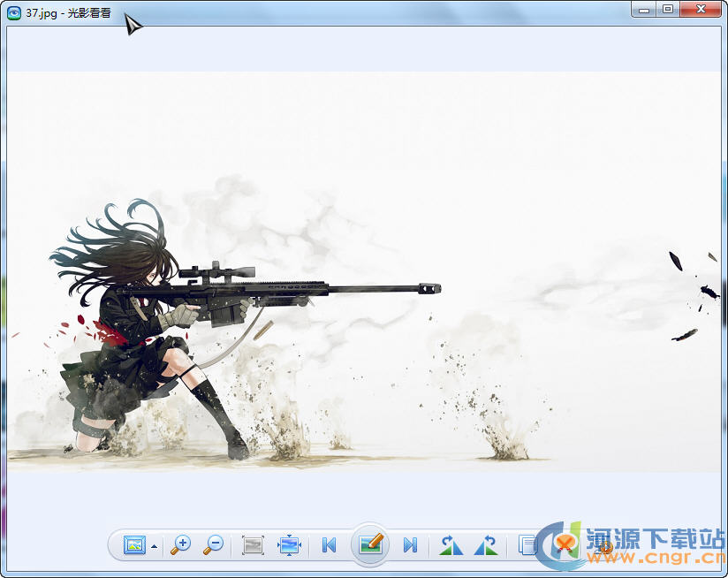Image resolution: width=728 pixels, height=578 pixels.
Task: Click the picture view mode icon
Action: click(134, 545)
